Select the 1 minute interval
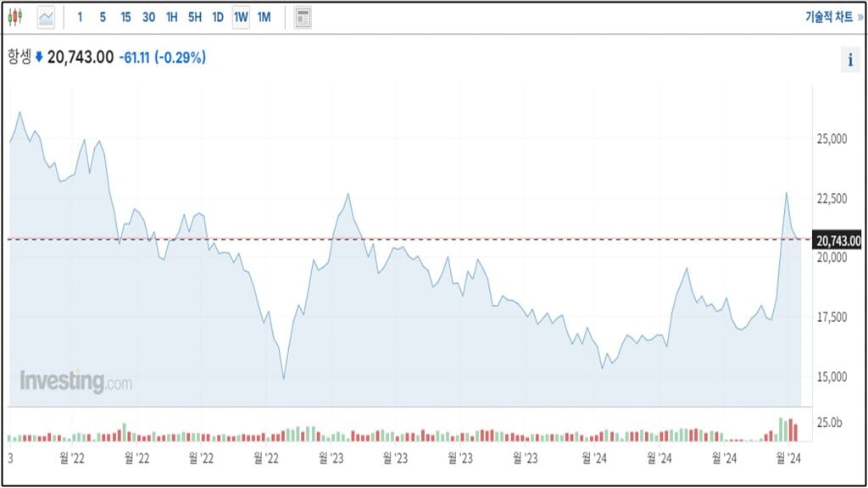 click(81, 17)
